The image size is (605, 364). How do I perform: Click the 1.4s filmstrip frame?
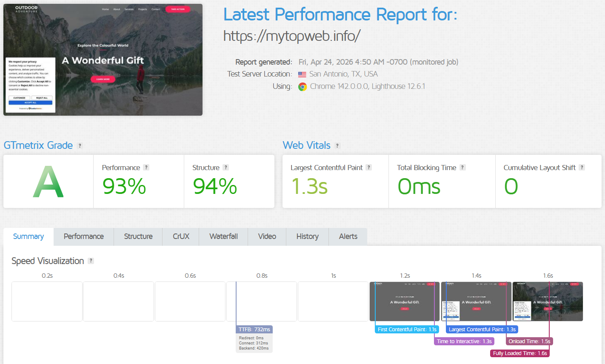(476, 301)
